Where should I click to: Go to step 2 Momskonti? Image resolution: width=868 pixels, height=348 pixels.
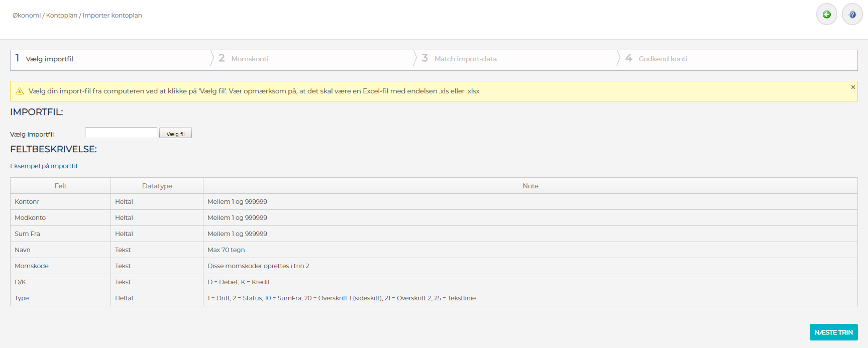pos(250,59)
